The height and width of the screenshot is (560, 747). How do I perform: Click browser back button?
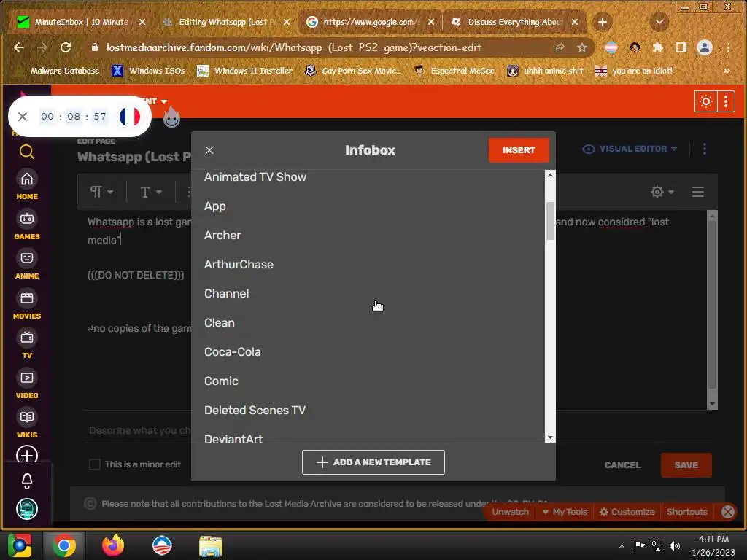point(18,47)
